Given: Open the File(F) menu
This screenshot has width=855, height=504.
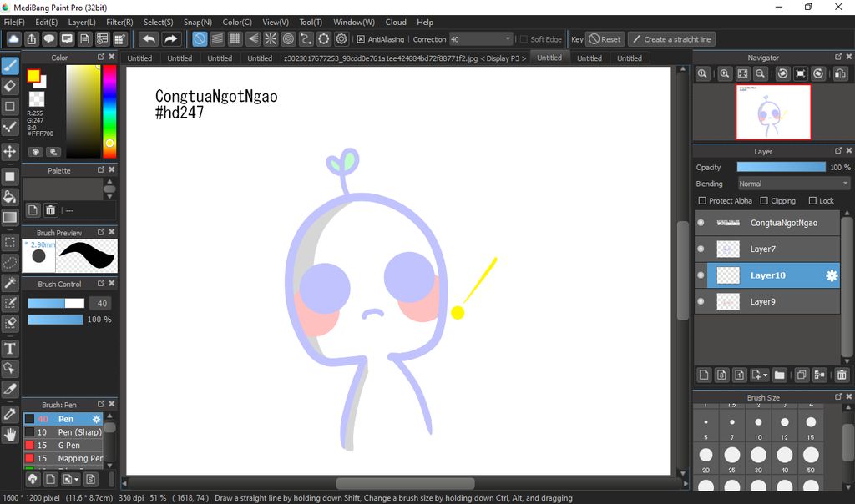Looking at the screenshot, I should (14, 23).
